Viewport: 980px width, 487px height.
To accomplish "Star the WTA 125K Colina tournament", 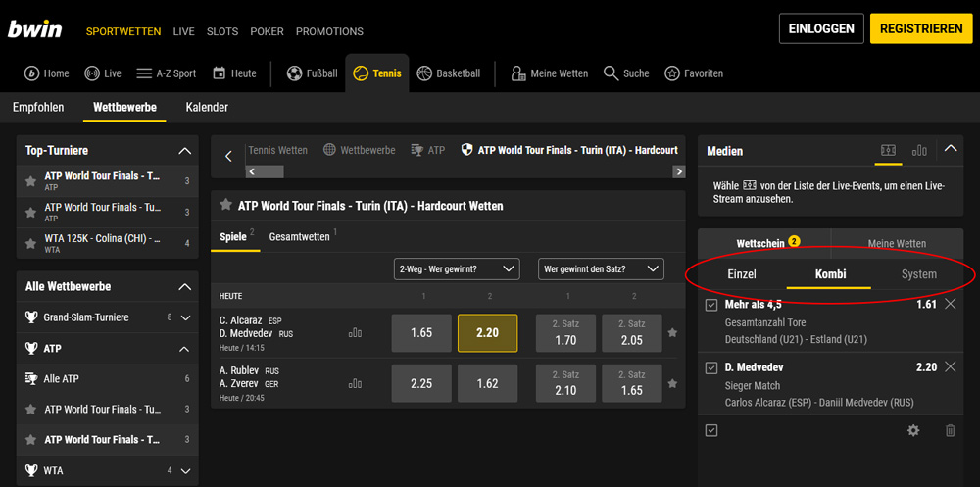I will click(x=30, y=243).
